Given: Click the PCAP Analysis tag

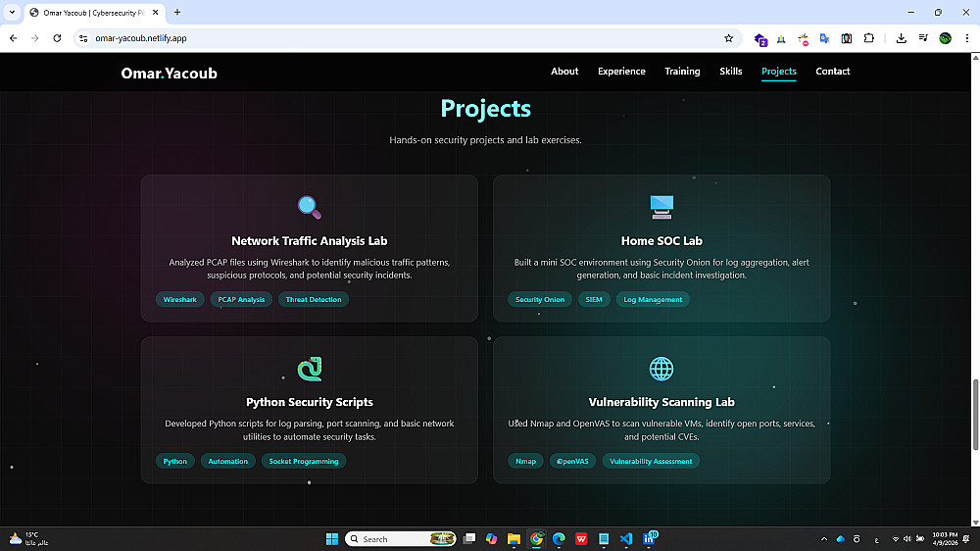Looking at the screenshot, I should pyautogui.click(x=241, y=300).
